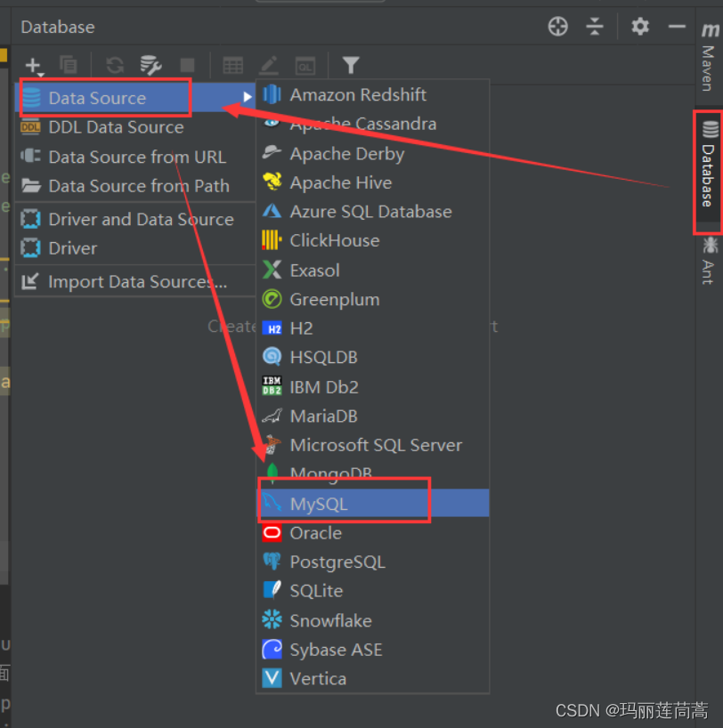Image resolution: width=723 pixels, height=728 pixels.
Task: Choose PostgreSQL data source
Action: tap(373, 562)
